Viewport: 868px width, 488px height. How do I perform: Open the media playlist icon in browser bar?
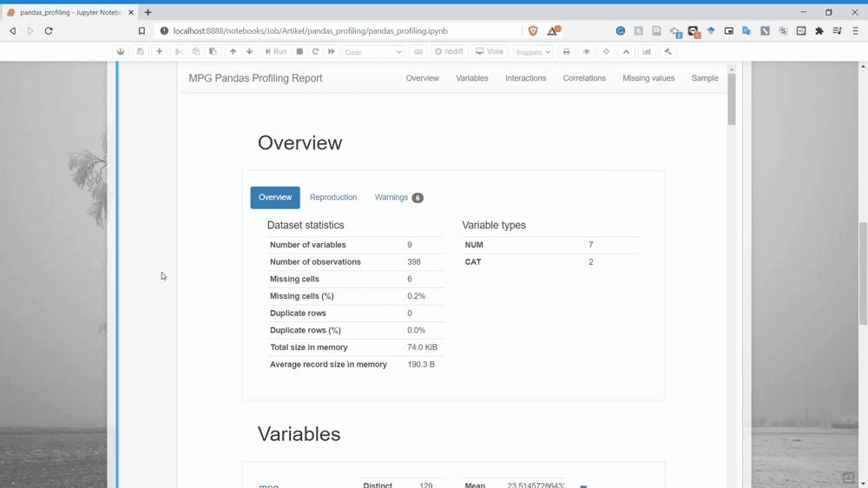coord(837,31)
